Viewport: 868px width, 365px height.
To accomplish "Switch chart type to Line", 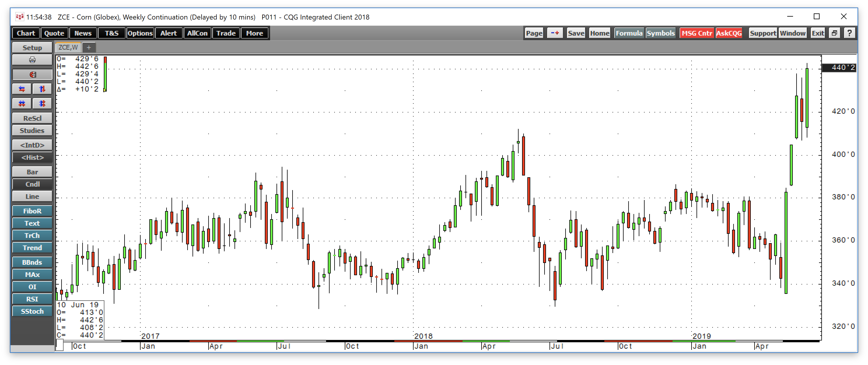I will [x=32, y=196].
